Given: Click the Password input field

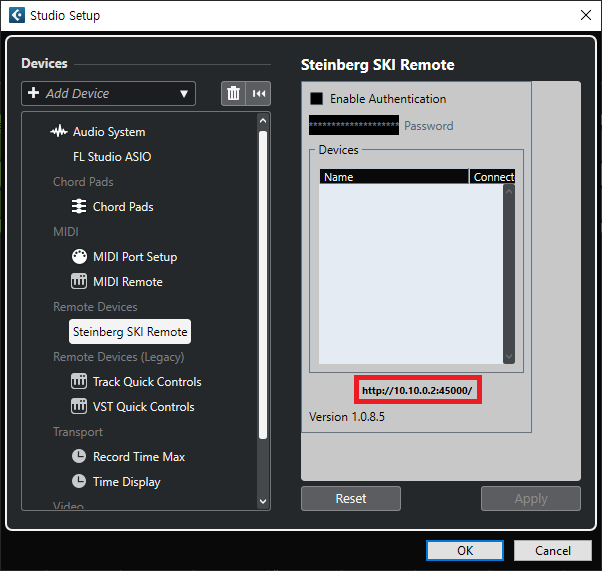Looking at the screenshot, I should pos(354,125).
